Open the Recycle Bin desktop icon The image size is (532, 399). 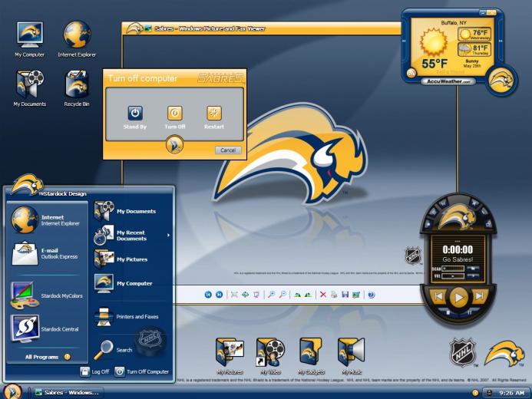(77, 88)
